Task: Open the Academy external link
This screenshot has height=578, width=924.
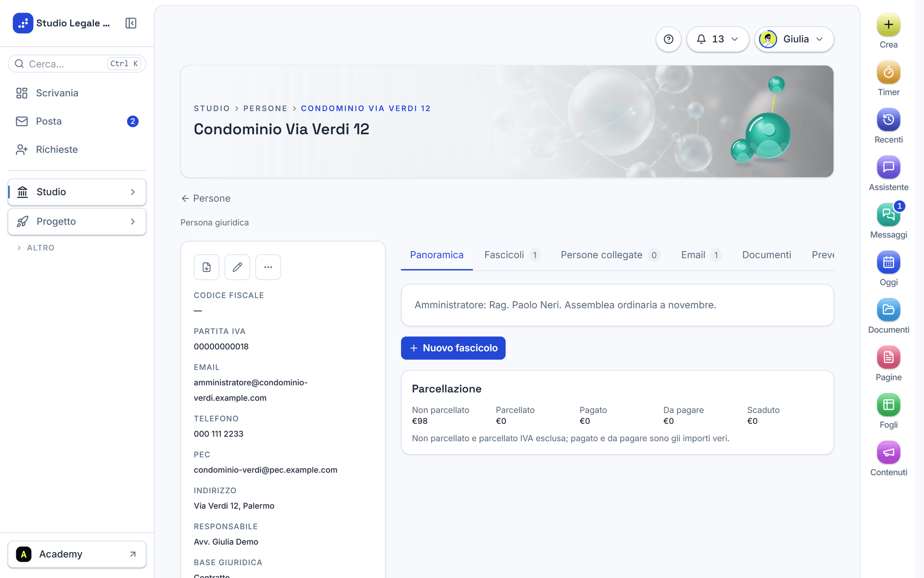Action: [x=77, y=554]
